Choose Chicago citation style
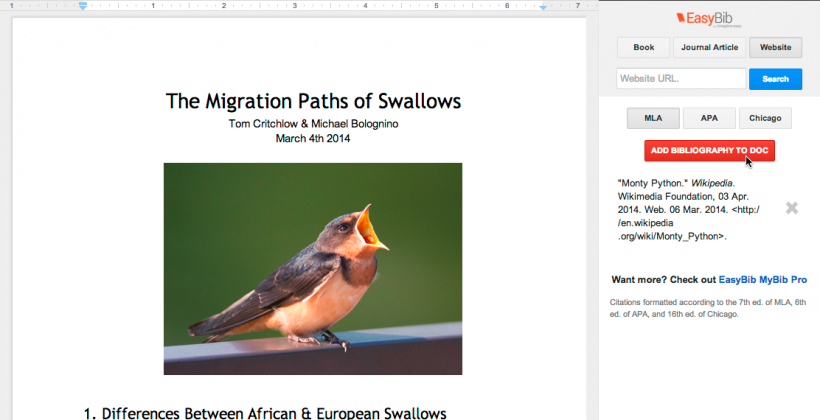The height and width of the screenshot is (420, 820). pyautogui.click(x=765, y=118)
